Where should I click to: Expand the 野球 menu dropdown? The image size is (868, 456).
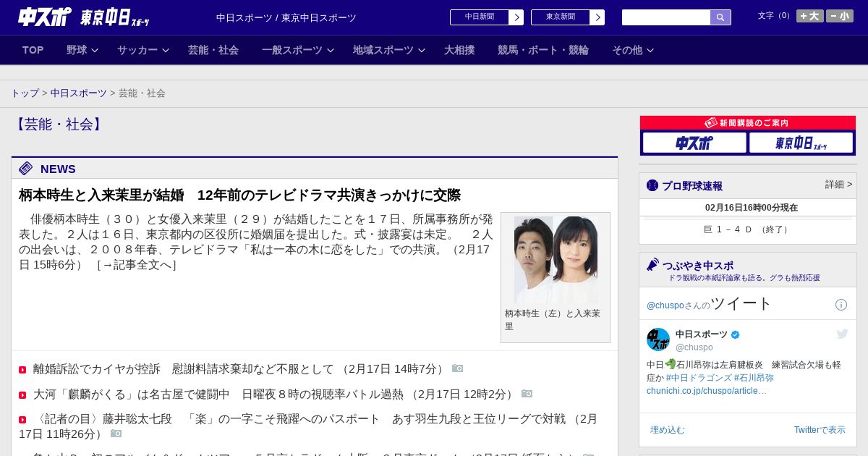pos(82,50)
